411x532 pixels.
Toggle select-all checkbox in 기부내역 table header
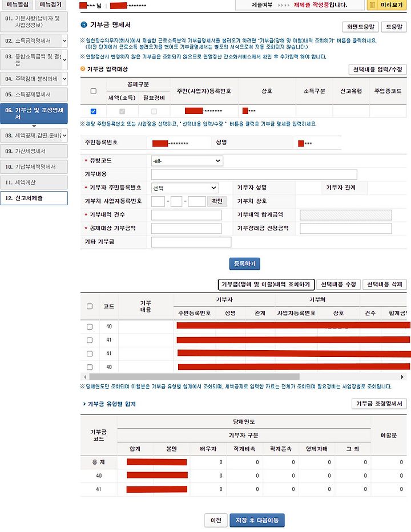90,306
